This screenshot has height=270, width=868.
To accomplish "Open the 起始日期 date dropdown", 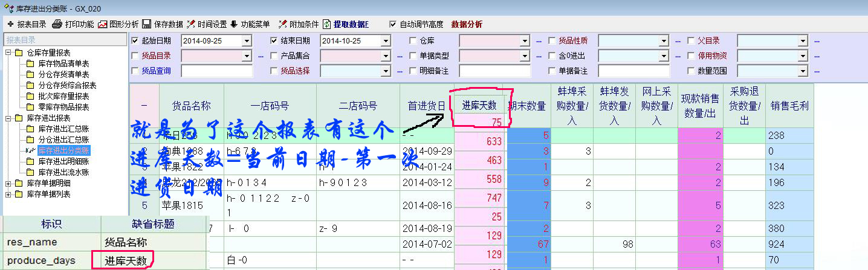I will pos(246,41).
